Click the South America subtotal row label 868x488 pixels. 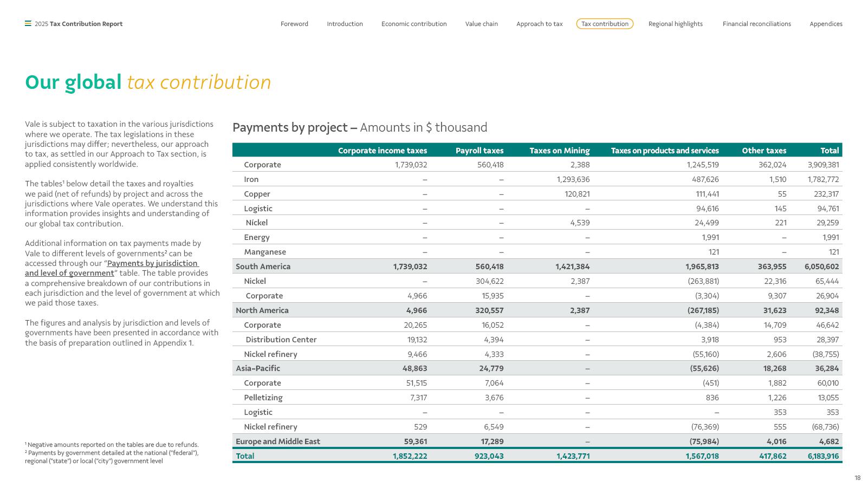(x=263, y=266)
